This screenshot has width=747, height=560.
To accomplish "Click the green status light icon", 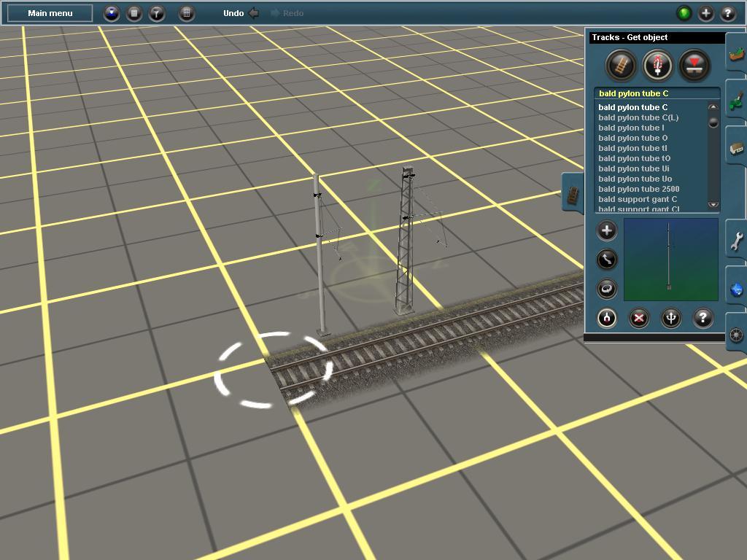I will point(684,13).
